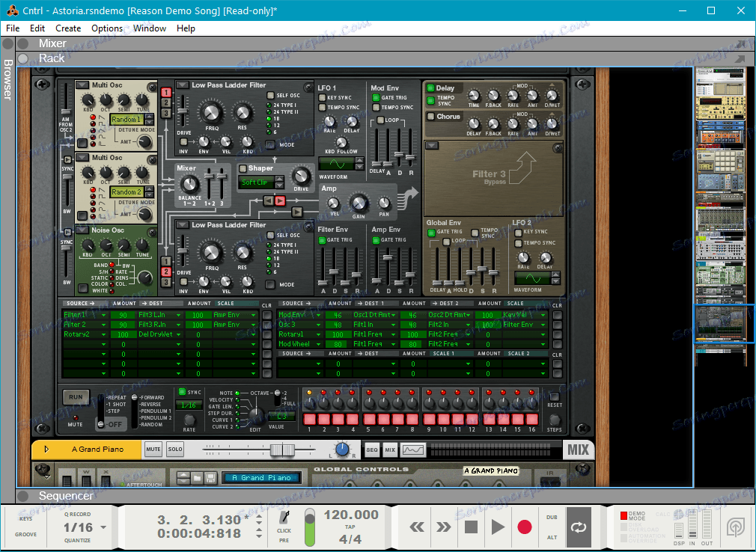Expand the A Grand Piano mix channel

46,450
